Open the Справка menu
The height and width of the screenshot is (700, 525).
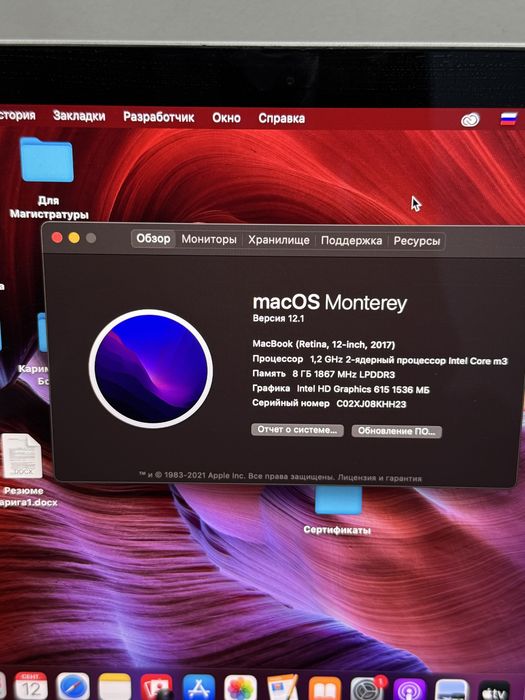point(282,118)
